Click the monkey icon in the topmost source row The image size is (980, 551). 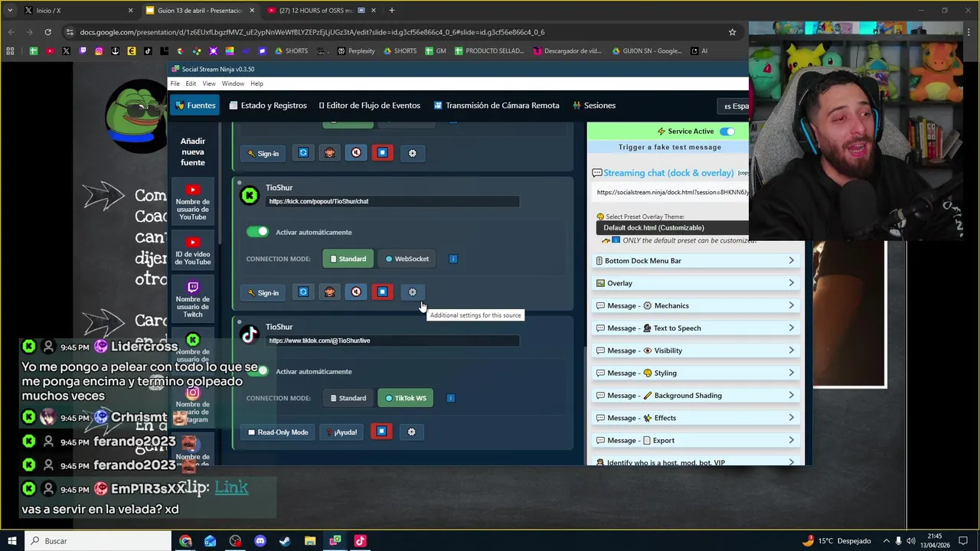330,153
